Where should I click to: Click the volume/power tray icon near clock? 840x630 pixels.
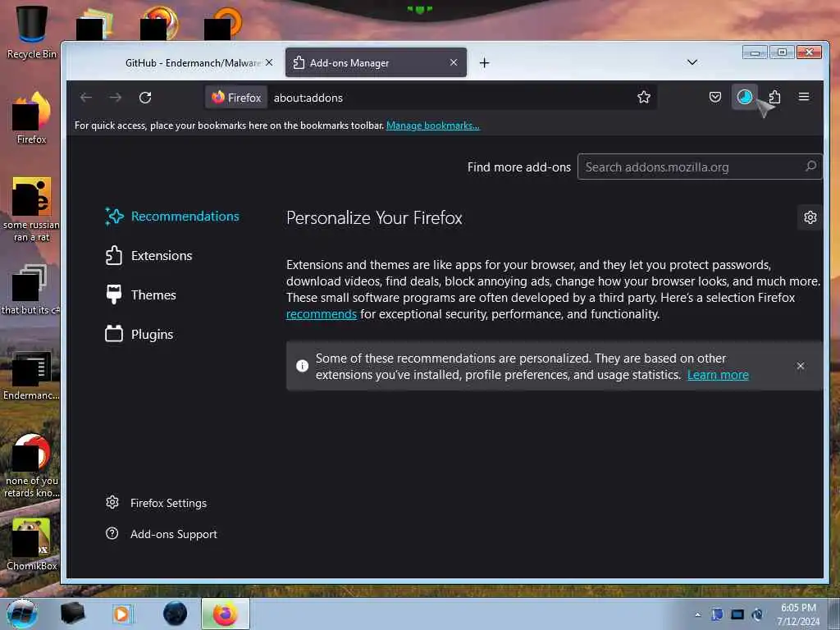[757, 614]
